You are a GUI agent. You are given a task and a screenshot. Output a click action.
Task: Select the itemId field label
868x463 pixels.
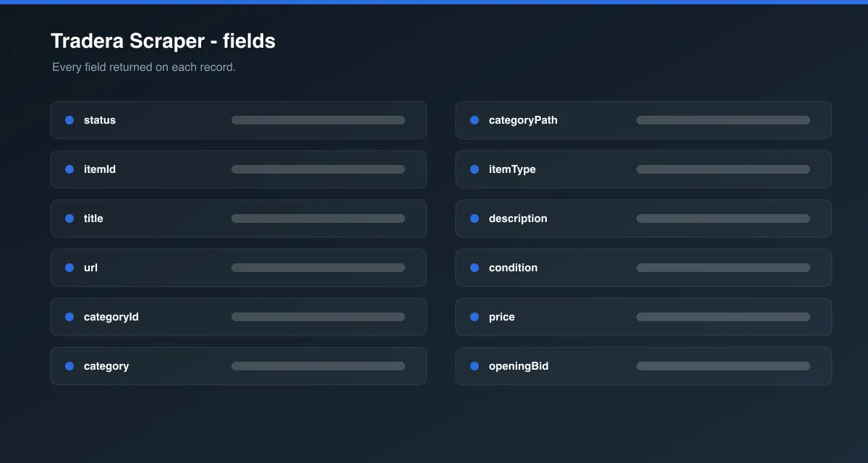coord(100,169)
